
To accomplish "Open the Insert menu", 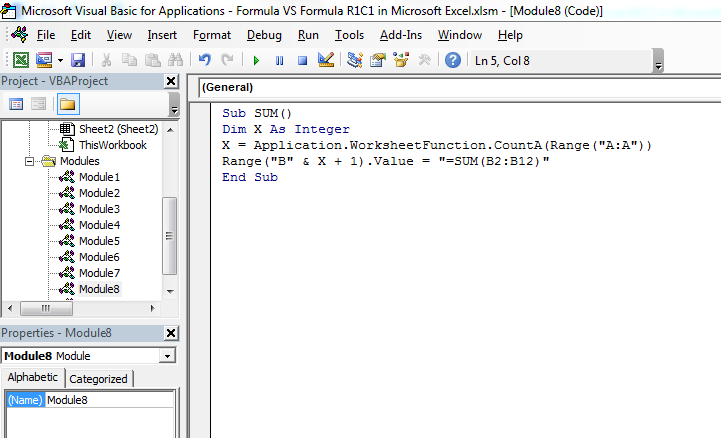I will [162, 35].
